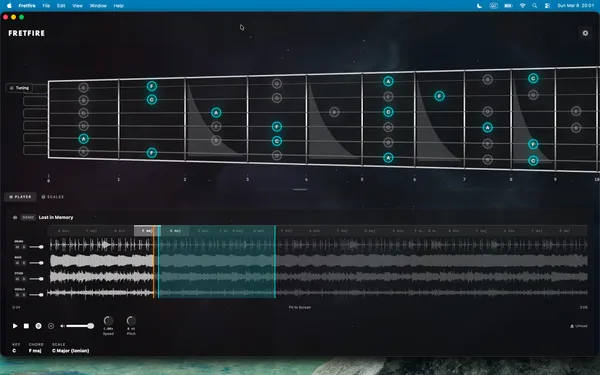The width and height of the screenshot is (600, 375).
Task: Open the Tuning button by the headstock
Action: pos(20,88)
